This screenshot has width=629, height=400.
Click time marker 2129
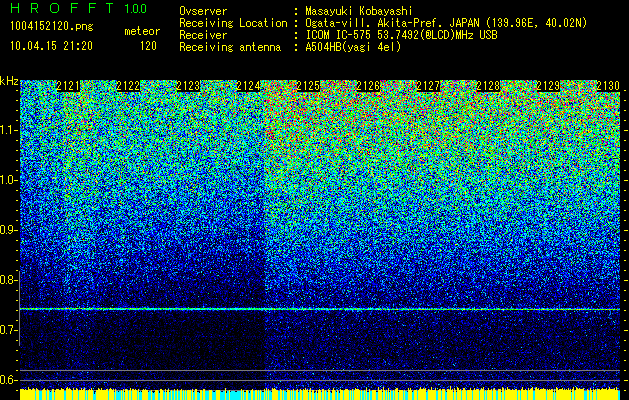point(548,86)
